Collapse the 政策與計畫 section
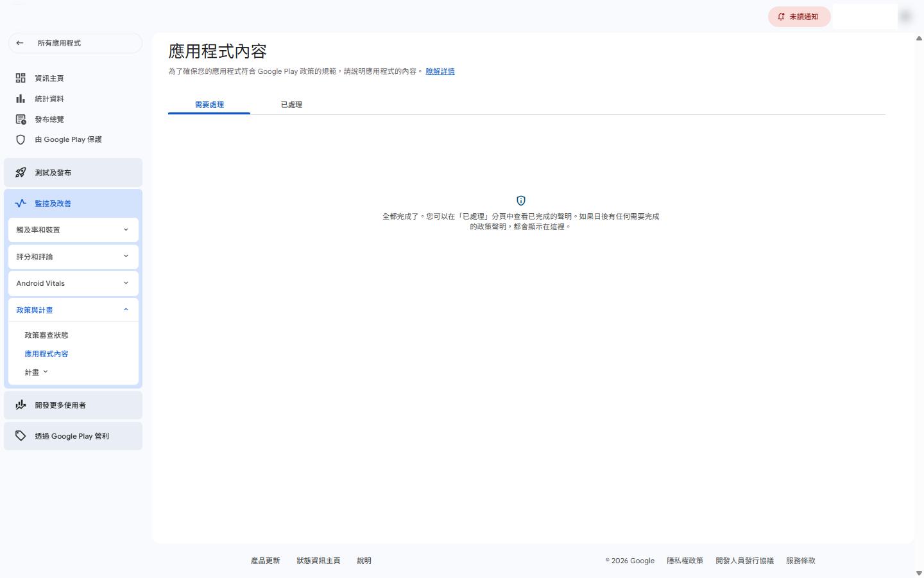Screen dimensions: 924x578 pos(73,310)
